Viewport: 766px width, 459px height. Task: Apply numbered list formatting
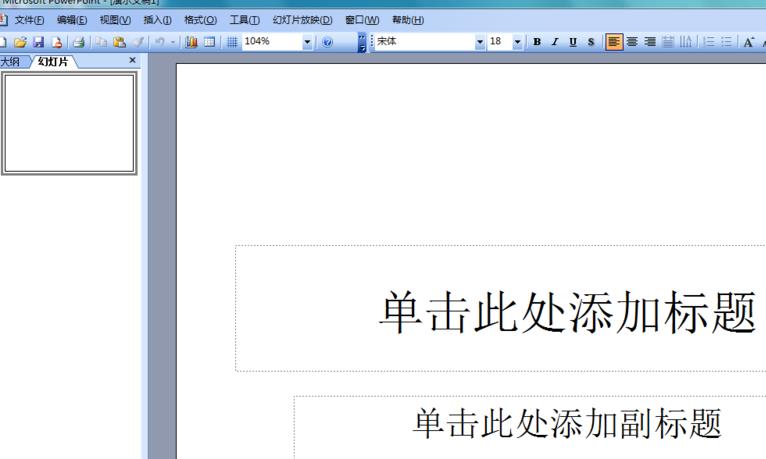709,42
